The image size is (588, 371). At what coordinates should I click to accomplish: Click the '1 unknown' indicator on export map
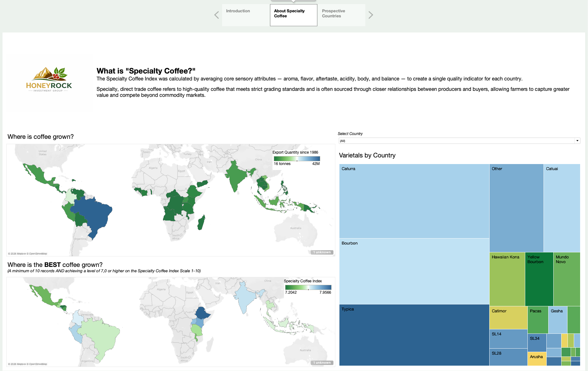322,252
